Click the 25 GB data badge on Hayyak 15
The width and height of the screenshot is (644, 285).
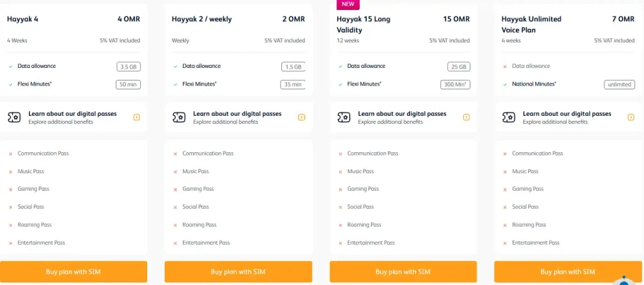point(458,67)
